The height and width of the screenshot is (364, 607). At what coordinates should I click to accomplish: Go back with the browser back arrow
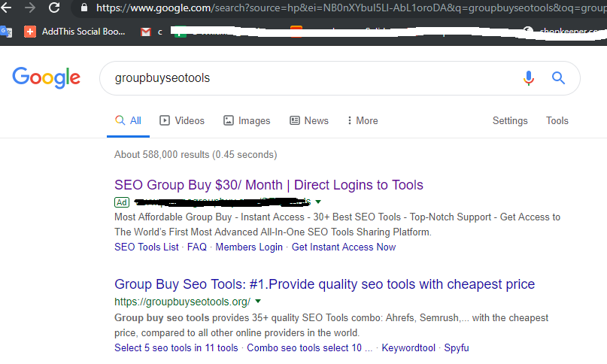5,7
